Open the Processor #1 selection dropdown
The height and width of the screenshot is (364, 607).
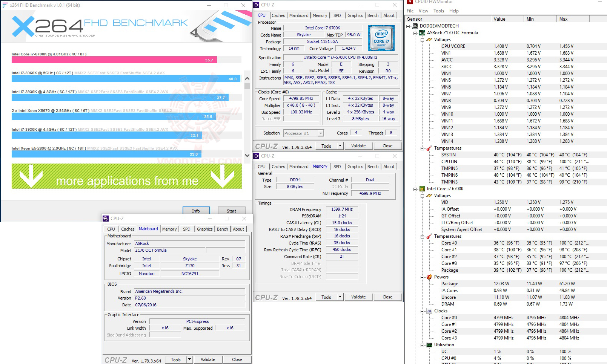pyautogui.click(x=321, y=133)
